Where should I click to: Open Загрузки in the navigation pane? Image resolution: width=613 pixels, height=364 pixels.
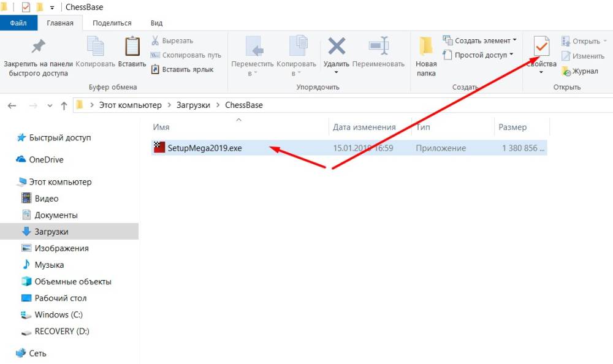pos(51,232)
